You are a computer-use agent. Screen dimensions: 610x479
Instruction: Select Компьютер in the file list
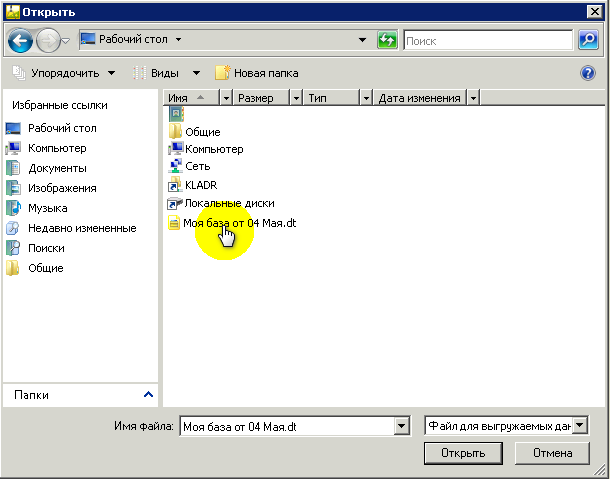point(206,149)
